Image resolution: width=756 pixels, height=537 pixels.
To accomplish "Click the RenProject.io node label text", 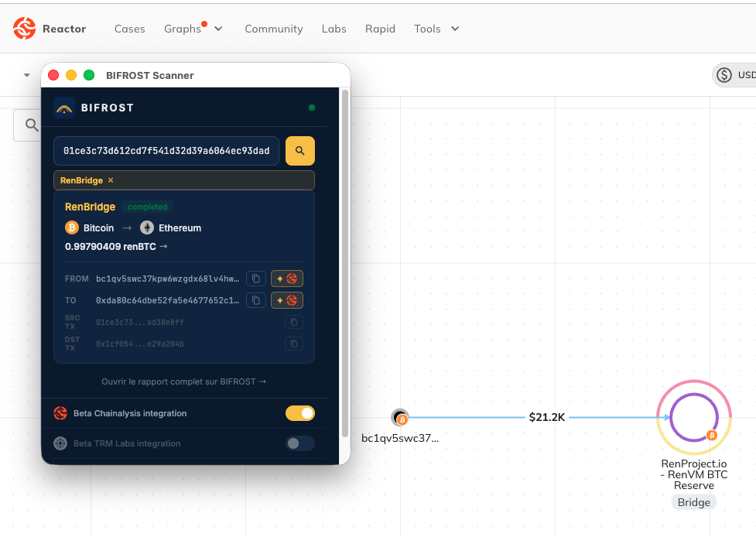I will pos(694,474).
